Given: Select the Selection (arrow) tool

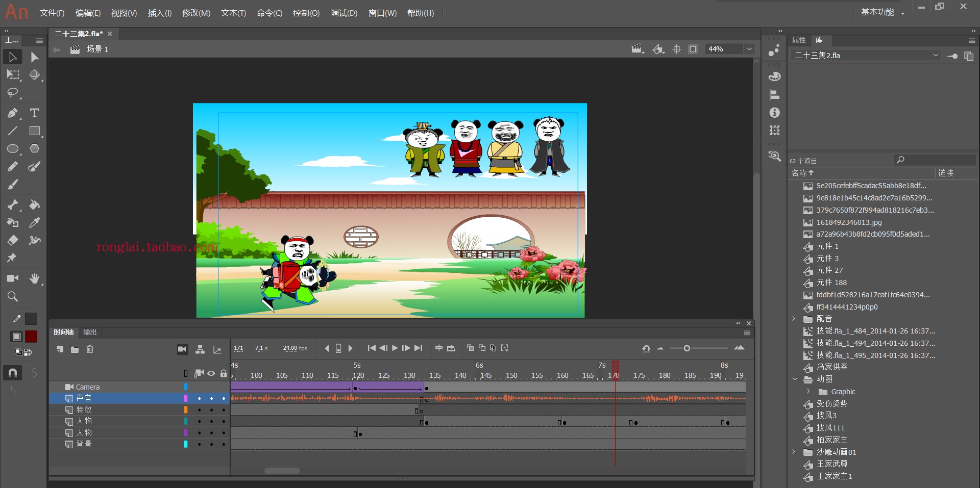Looking at the screenshot, I should pyautogui.click(x=13, y=57).
